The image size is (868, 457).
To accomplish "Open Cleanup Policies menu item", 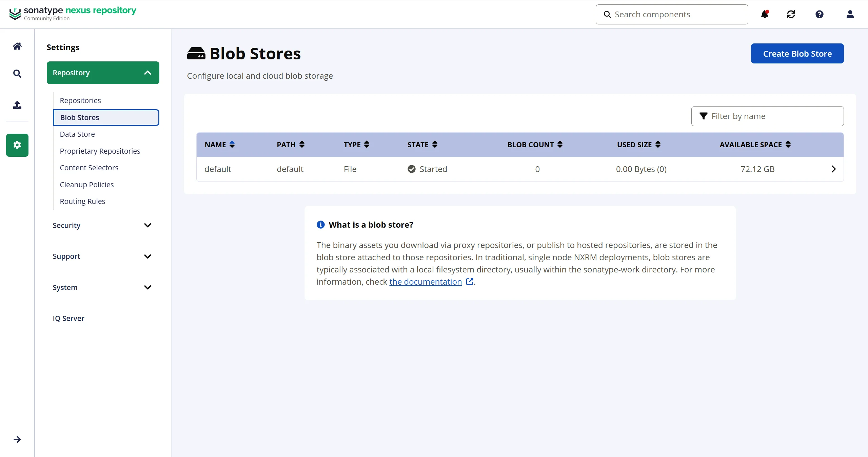I will click(87, 185).
